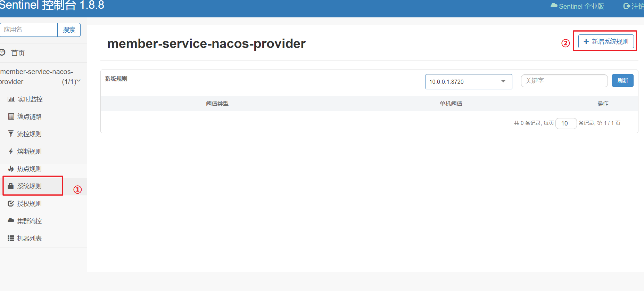This screenshot has width=644, height=291.
Task: Click the 关键字 keyword input field
Action: [x=564, y=81]
